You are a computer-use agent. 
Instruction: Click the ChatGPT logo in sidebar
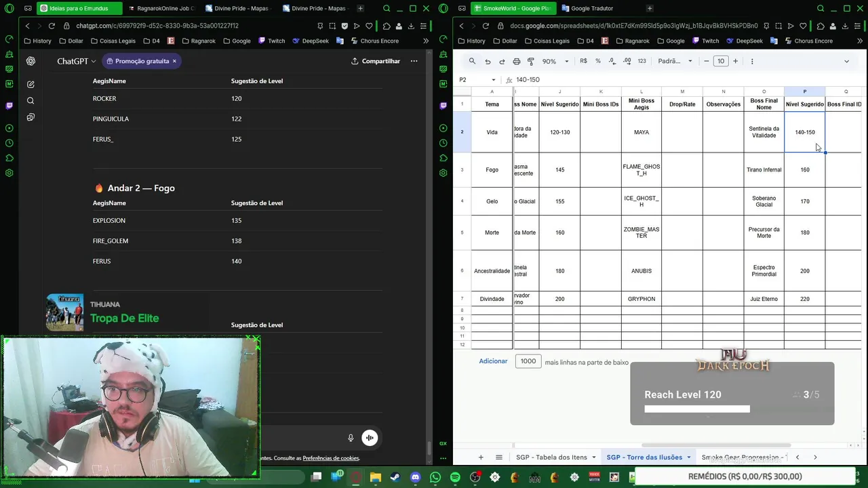click(x=31, y=61)
